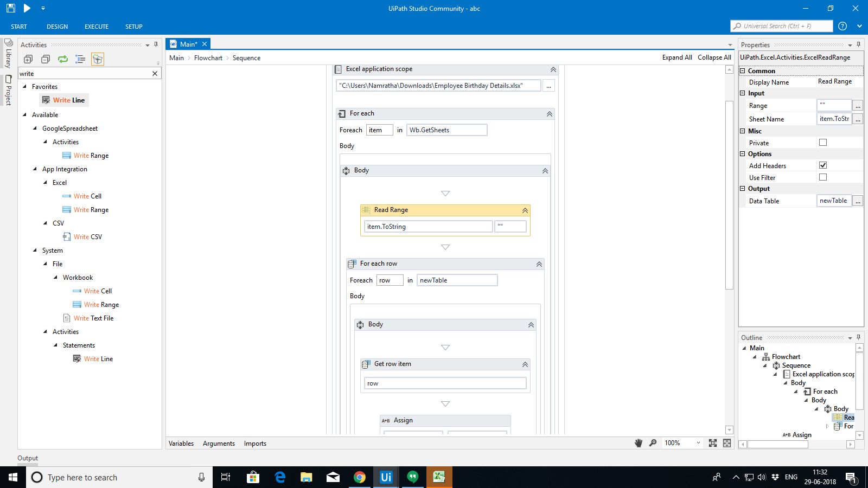Viewport: 868px width, 488px height.
Task: Click the Universal Search box
Action: pyautogui.click(x=782, y=26)
